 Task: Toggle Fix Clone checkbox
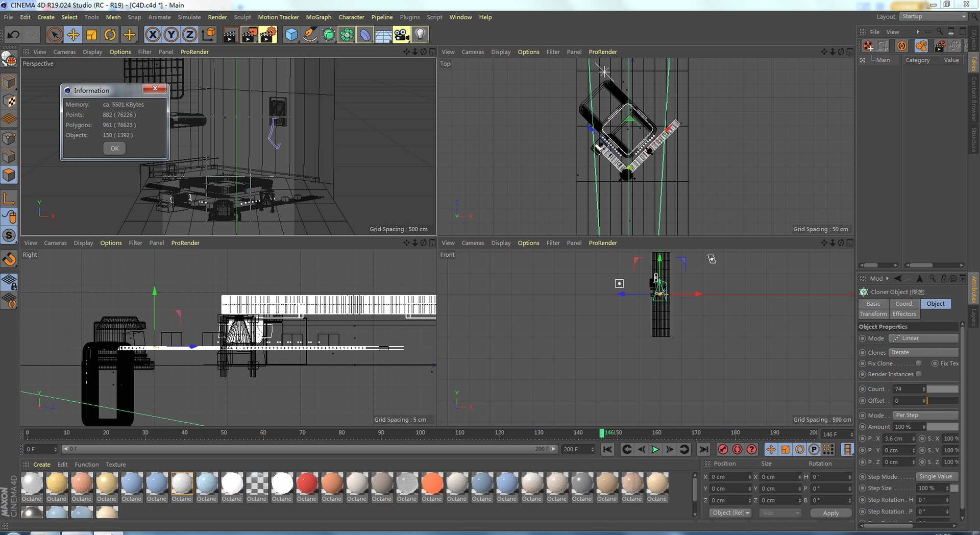[x=919, y=363]
